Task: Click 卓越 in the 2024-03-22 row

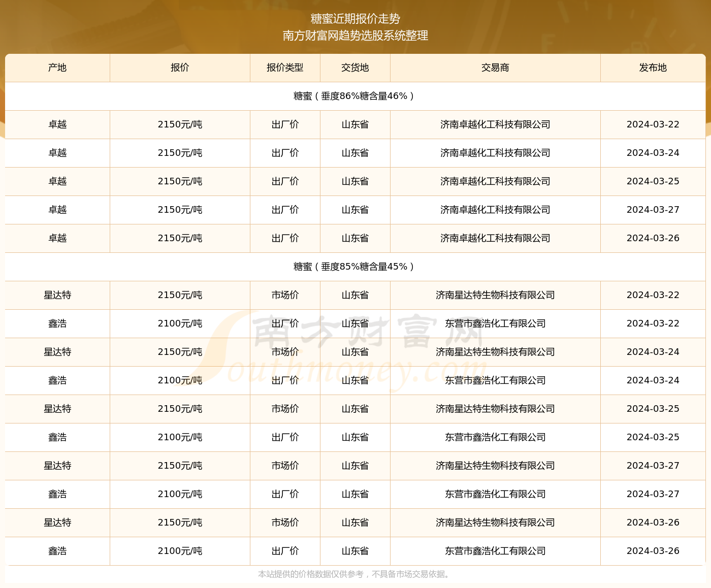Action: 57,124
